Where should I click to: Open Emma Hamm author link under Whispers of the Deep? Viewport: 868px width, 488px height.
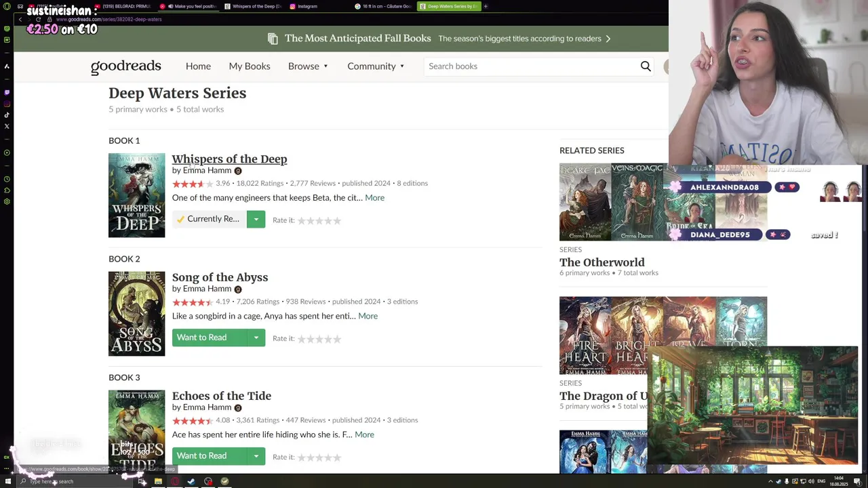(x=207, y=171)
